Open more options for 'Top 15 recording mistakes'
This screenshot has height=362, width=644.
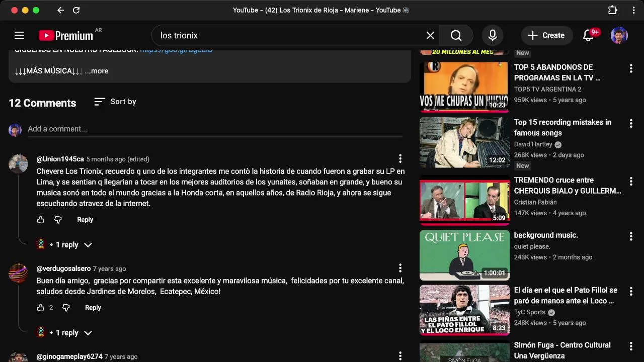click(x=631, y=123)
